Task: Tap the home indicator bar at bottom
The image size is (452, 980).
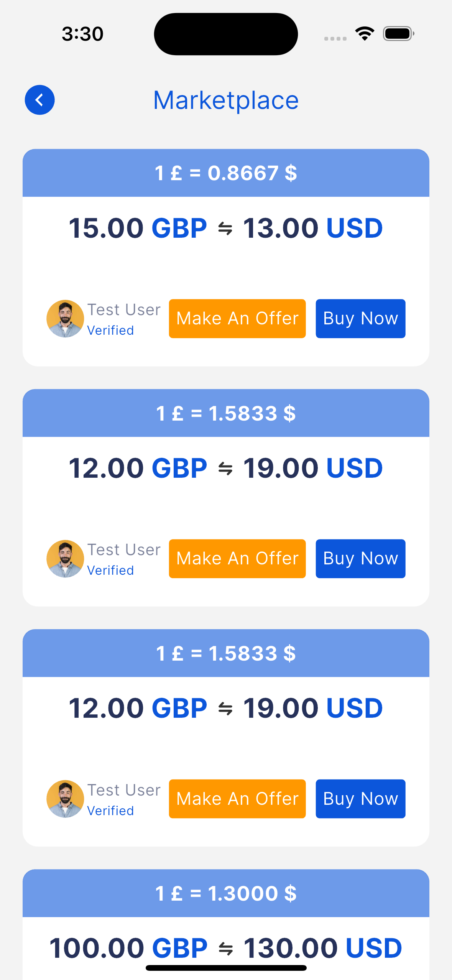Action: coord(226,968)
